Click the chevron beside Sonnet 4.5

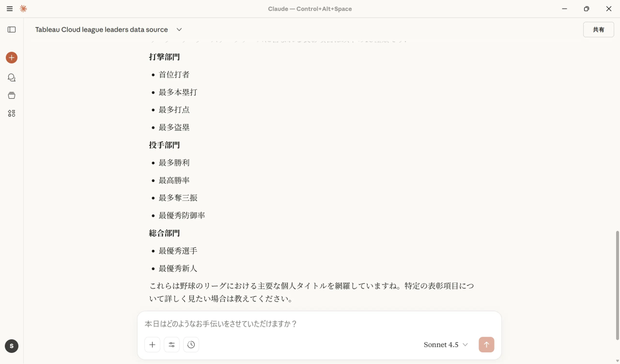click(465, 344)
